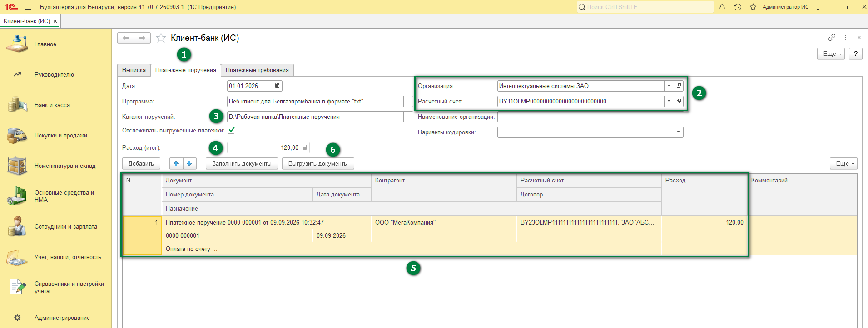Copy link to this form icon
The image size is (868, 328).
pyautogui.click(x=832, y=38)
